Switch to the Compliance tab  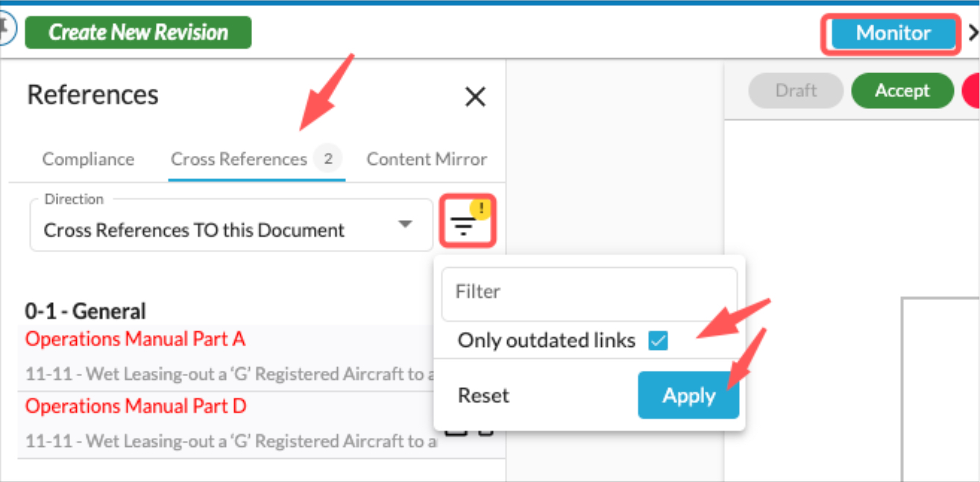coord(88,159)
